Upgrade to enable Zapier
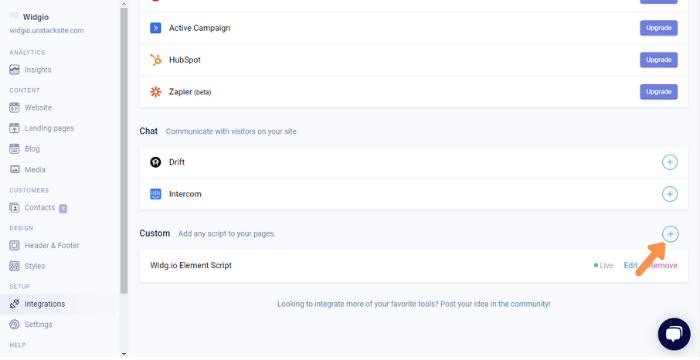Screen dimensions: 700x360 (x=658, y=92)
